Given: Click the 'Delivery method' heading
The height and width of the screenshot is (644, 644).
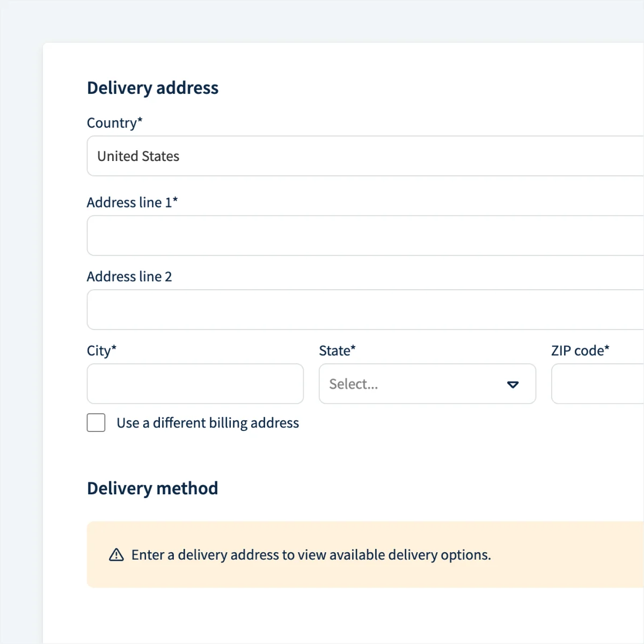Looking at the screenshot, I should (x=152, y=488).
